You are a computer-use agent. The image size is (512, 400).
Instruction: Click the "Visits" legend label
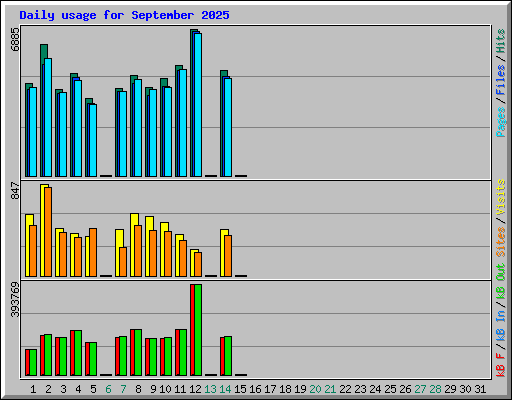point(500,197)
